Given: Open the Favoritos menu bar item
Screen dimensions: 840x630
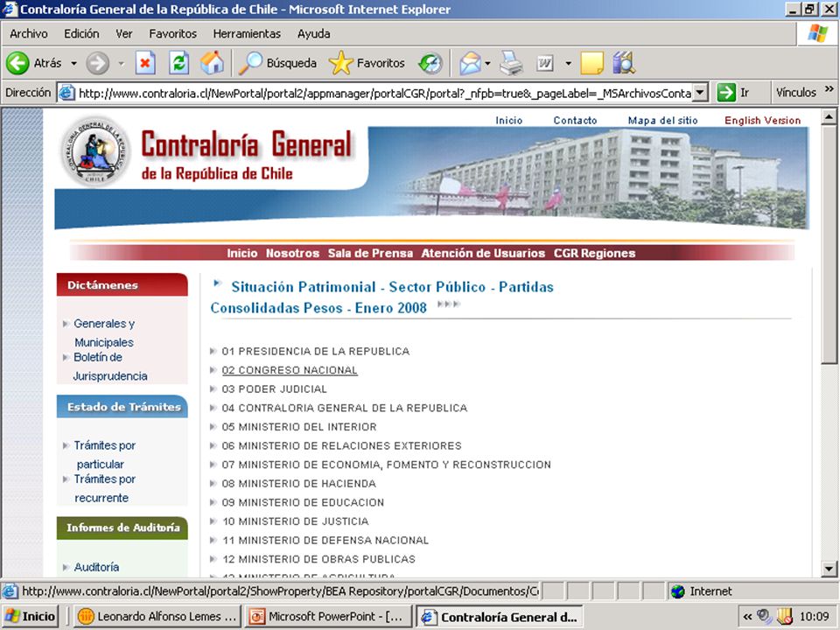Looking at the screenshot, I should [x=172, y=34].
